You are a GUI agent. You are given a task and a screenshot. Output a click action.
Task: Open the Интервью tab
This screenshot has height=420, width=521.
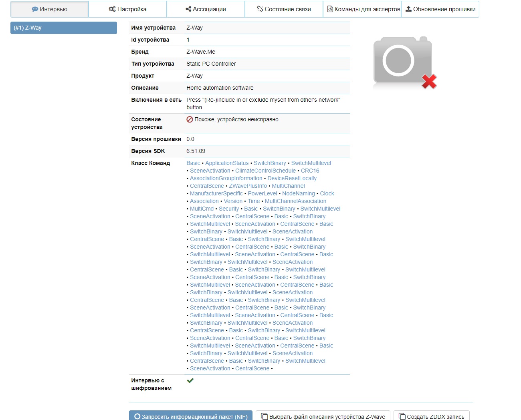49,9
